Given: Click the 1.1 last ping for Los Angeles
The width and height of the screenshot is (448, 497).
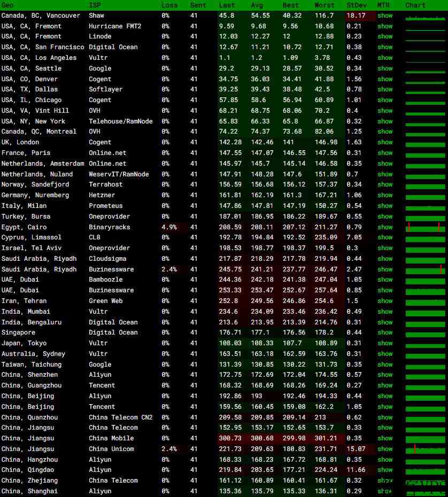Looking at the screenshot, I should [224, 58].
